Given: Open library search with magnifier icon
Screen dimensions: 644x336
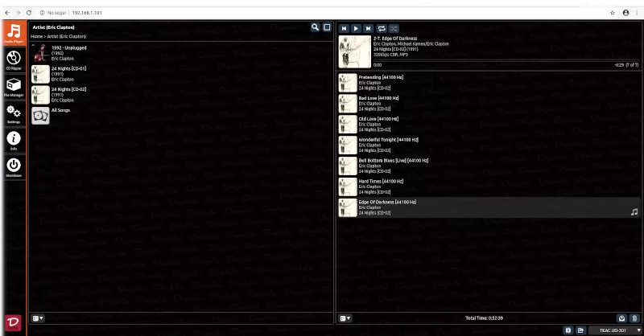Looking at the screenshot, I should [x=315, y=27].
